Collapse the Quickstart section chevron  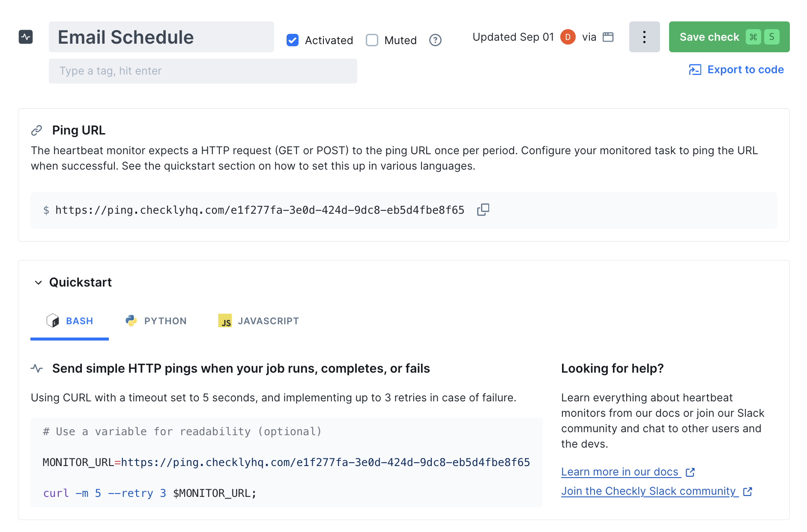(38, 283)
